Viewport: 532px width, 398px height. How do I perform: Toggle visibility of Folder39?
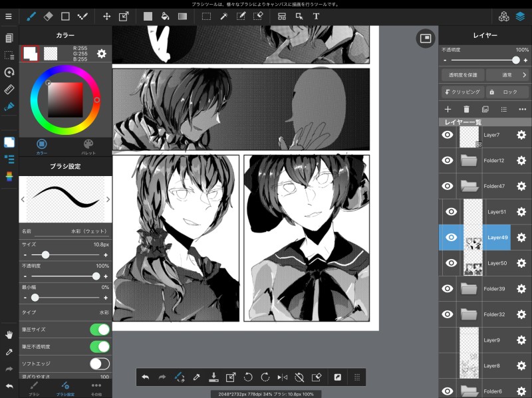(x=448, y=288)
